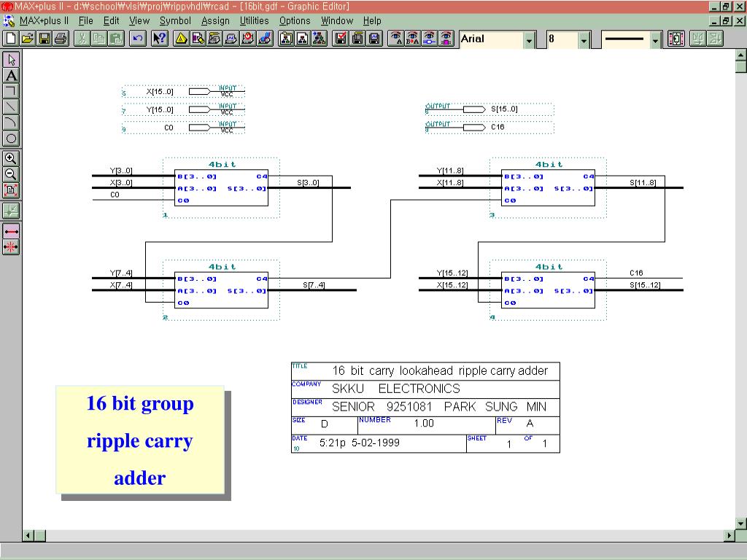This screenshot has width=747, height=560.
Task: Open the File menu
Action: (86, 20)
